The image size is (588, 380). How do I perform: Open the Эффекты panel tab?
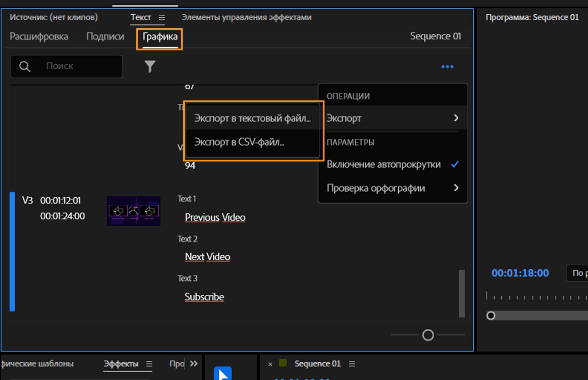121,364
